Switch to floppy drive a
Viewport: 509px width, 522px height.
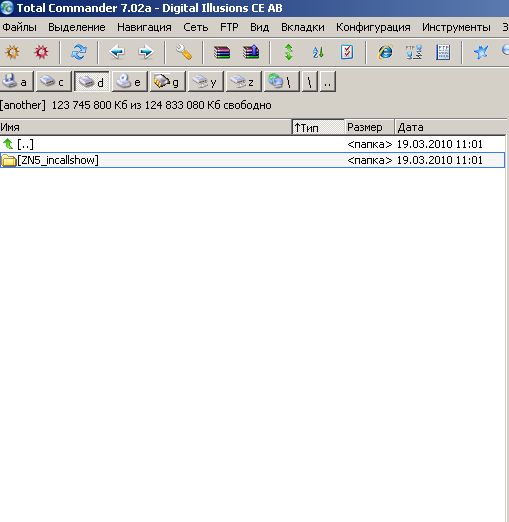click(17, 81)
